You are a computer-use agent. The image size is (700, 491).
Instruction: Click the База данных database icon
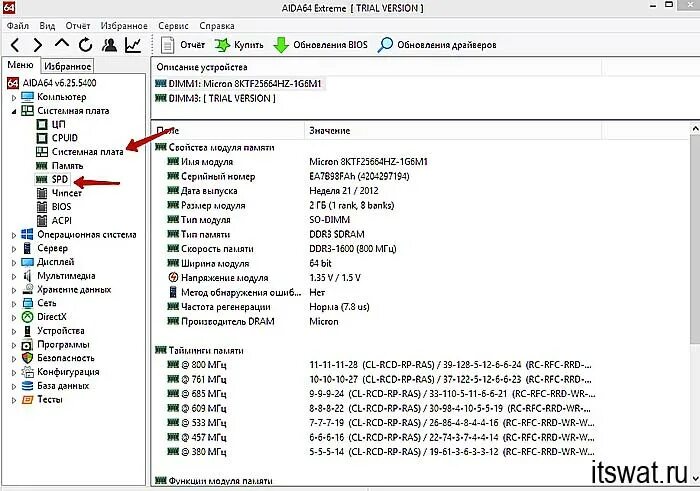[x=28, y=386]
